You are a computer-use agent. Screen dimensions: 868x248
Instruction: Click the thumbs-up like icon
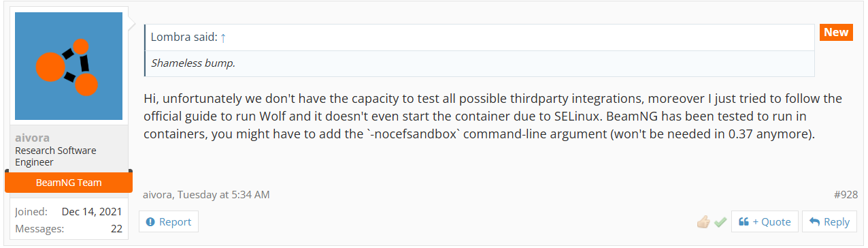(x=703, y=222)
